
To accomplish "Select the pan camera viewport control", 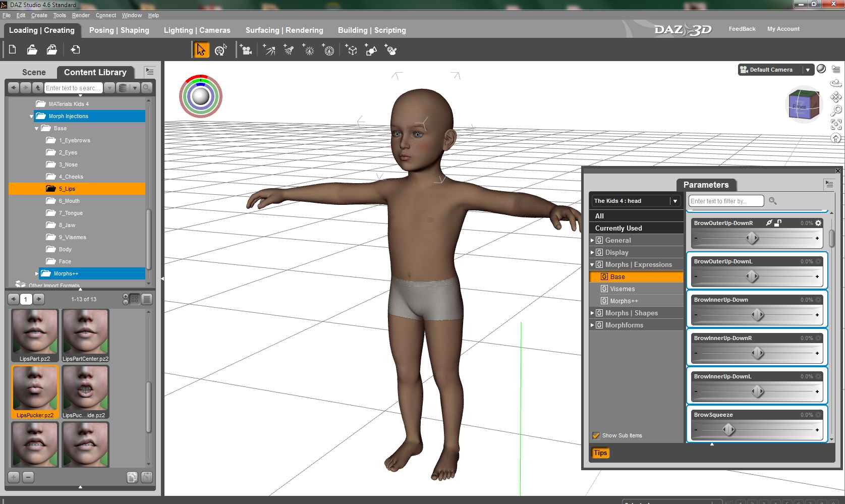I will pos(836,96).
